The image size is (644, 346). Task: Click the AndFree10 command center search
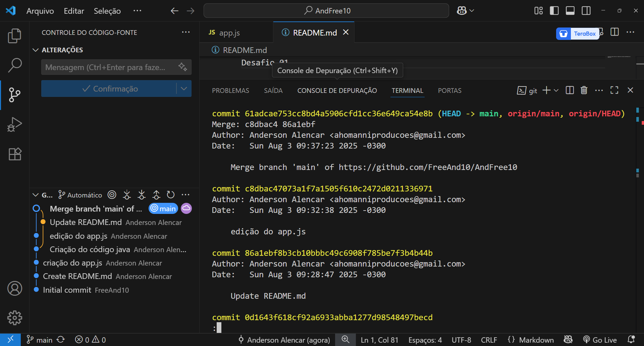tap(326, 11)
